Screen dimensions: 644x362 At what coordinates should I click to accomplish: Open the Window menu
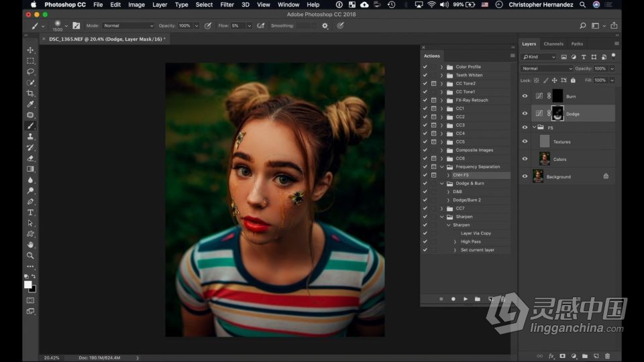pos(288,5)
